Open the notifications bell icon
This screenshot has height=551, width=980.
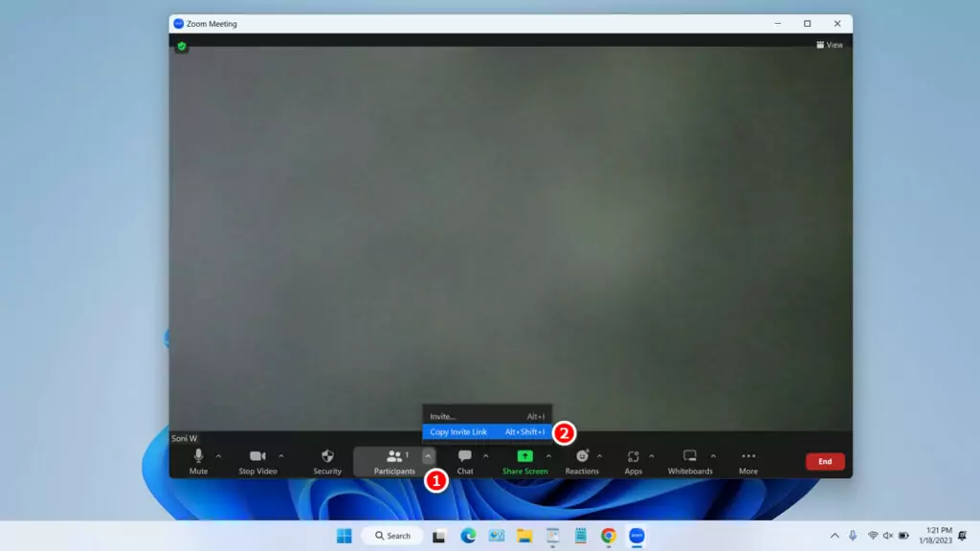pyautogui.click(x=963, y=536)
